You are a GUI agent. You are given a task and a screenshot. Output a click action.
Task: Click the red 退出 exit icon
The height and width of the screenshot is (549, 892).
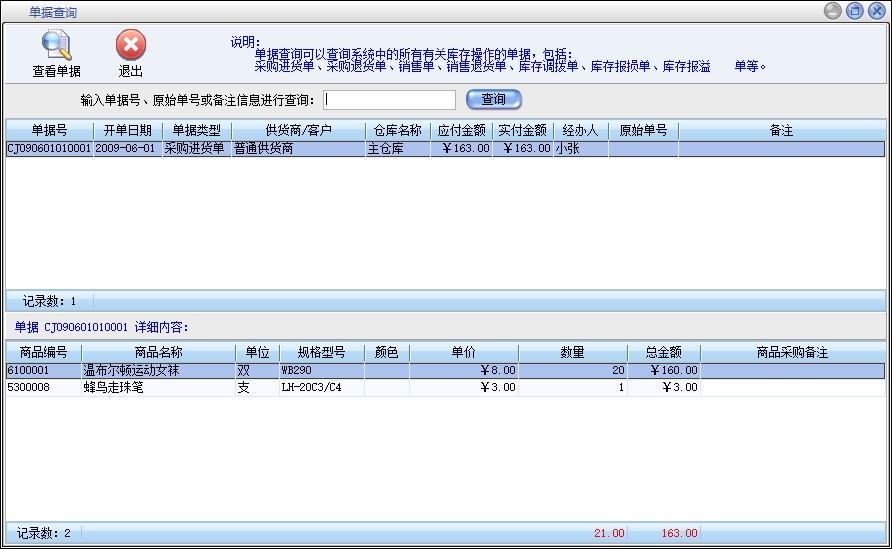[x=131, y=46]
